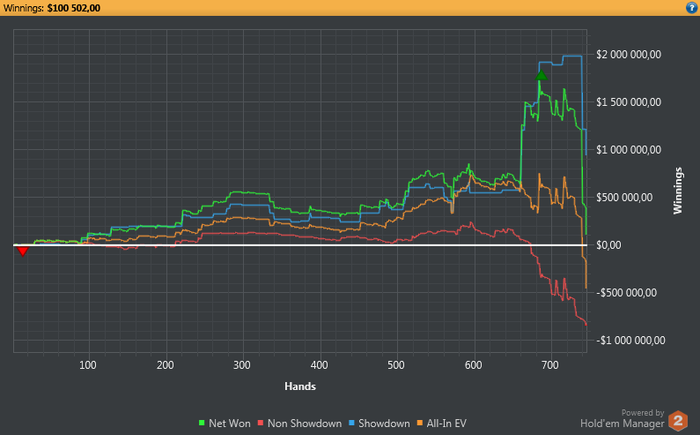Click the Hold'em Manager 2 logo icon

click(678, 421)
